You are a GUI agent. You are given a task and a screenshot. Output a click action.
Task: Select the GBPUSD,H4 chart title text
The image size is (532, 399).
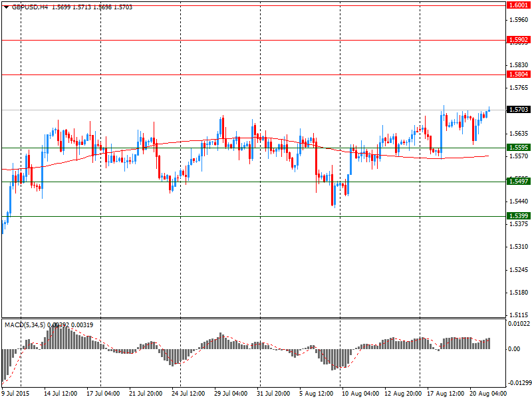pos(30,7)
